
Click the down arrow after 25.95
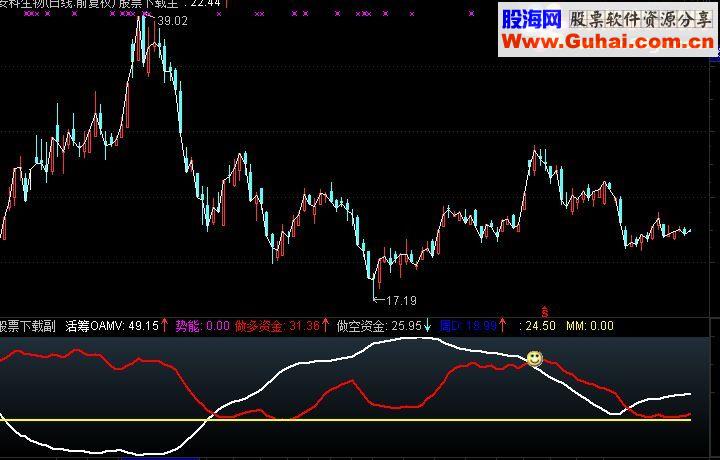click(x=428, y=326)
